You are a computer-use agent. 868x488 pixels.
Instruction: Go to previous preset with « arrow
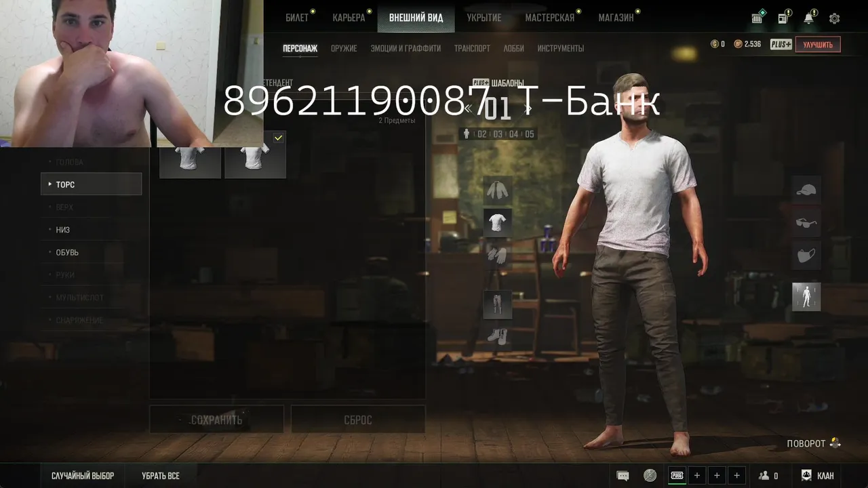(x=468, y=108)
